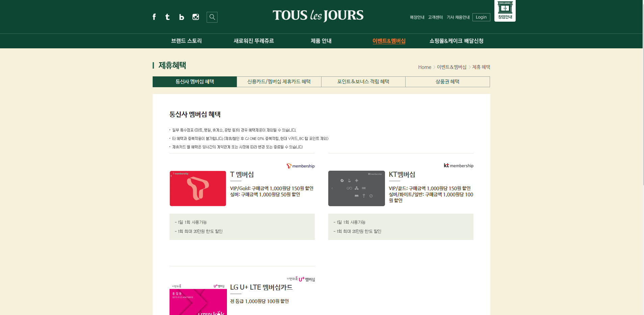Open the Facebook social icon
Viewport: 644px width, 315px height.
click(x=154, y=17)
